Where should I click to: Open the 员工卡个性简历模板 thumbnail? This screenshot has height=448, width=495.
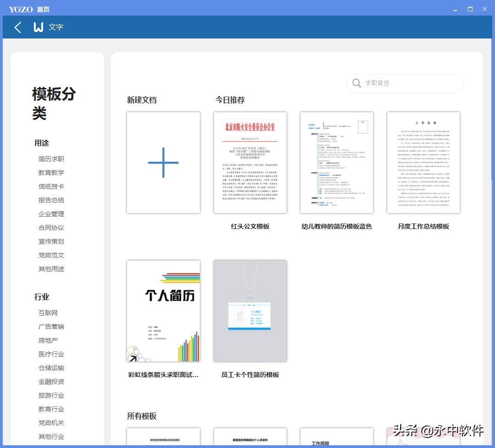click(x=250, y=311)
